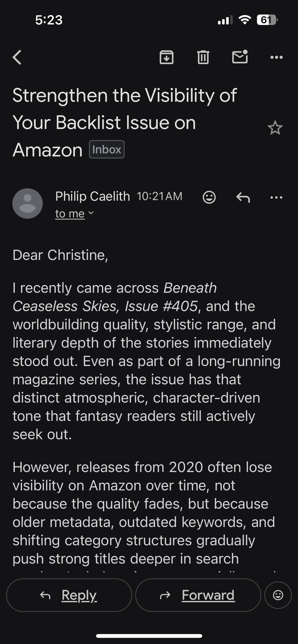The width and height of the screenshot is (298, 644).
Task: Expand the 'to me' recipient details
Action: (x=74, y=213)
